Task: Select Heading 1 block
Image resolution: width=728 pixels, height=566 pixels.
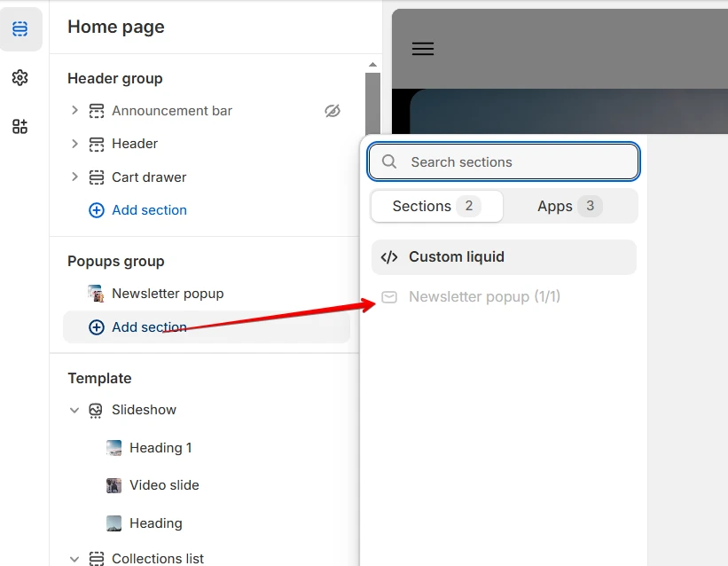Action: click(x=160, y=448)
